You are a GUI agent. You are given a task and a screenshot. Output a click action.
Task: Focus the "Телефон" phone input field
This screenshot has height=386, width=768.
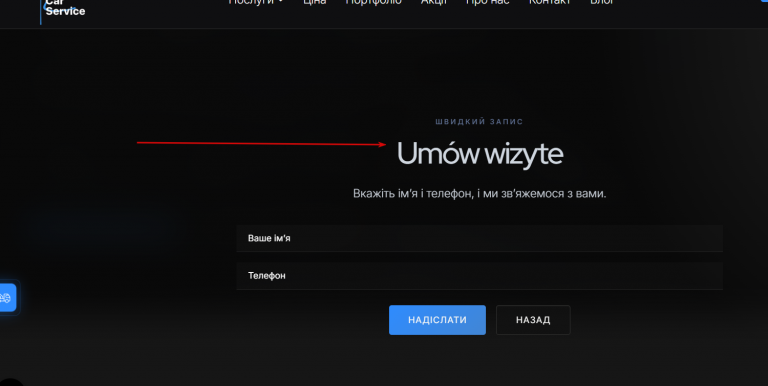479,276
